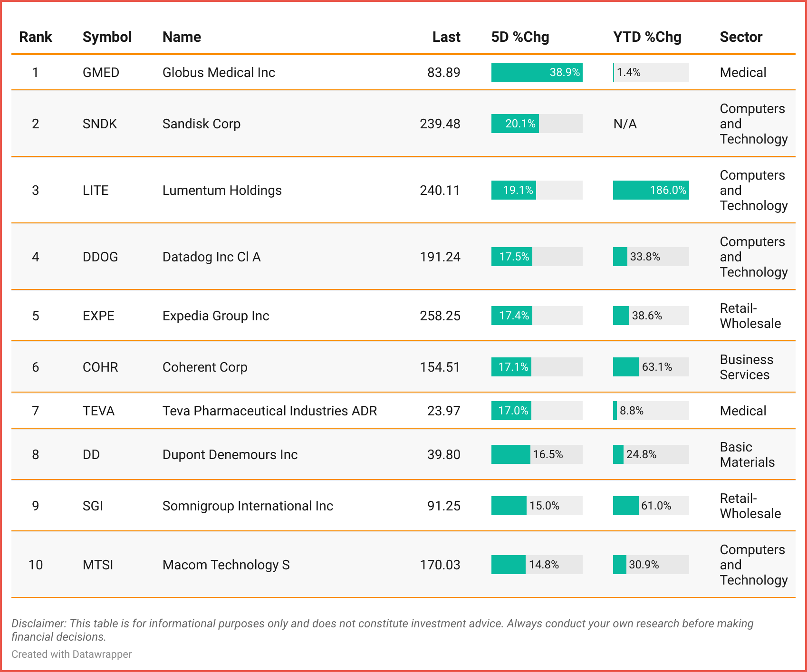
Task: Click the Rank column header
Action: 35,37
